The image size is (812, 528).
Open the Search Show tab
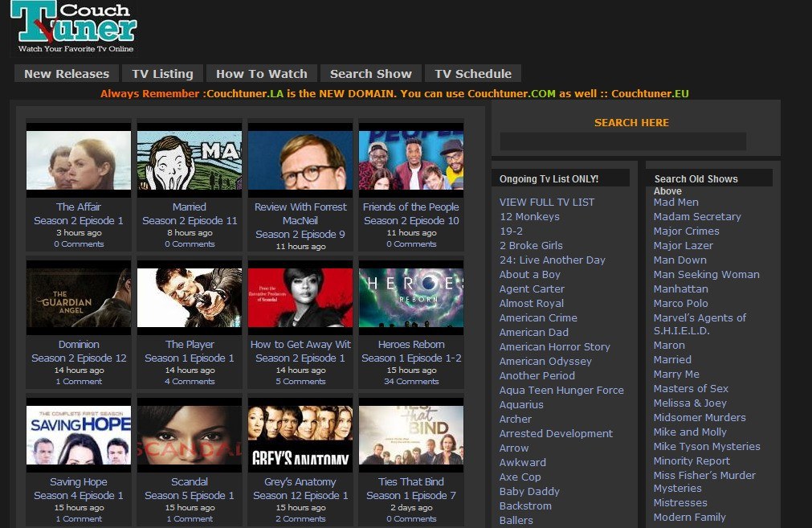click(x=371, y=74)
